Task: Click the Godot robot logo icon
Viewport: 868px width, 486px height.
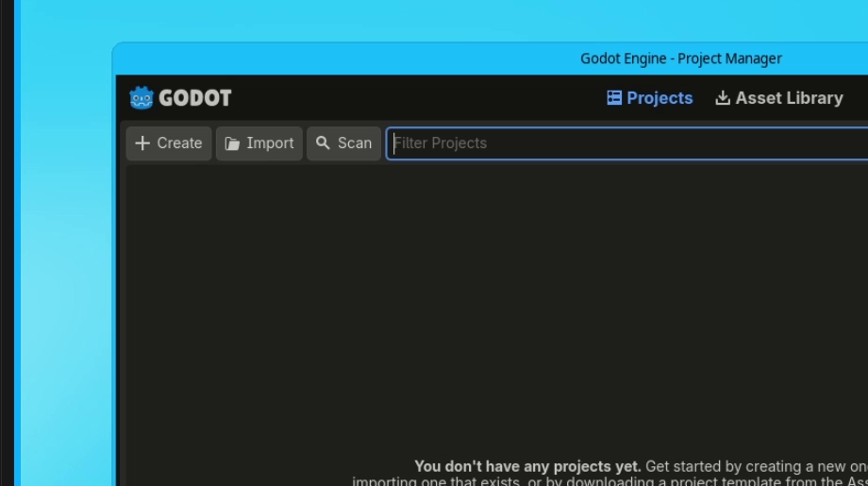Action: (x=142, y=98)
